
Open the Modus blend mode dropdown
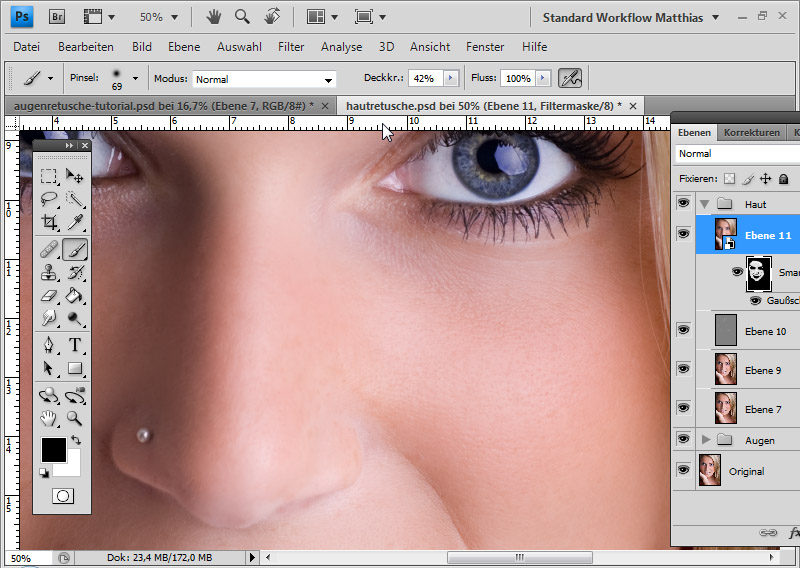click(264, 79)
